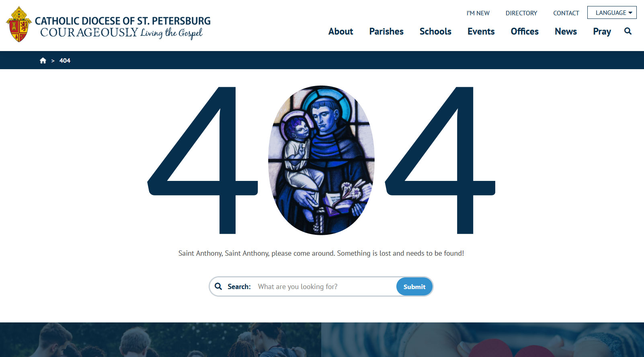The height and width of the screenshot is (357, 644).
Task: Open the Schools menu
Action: click(x=435, y=31)
